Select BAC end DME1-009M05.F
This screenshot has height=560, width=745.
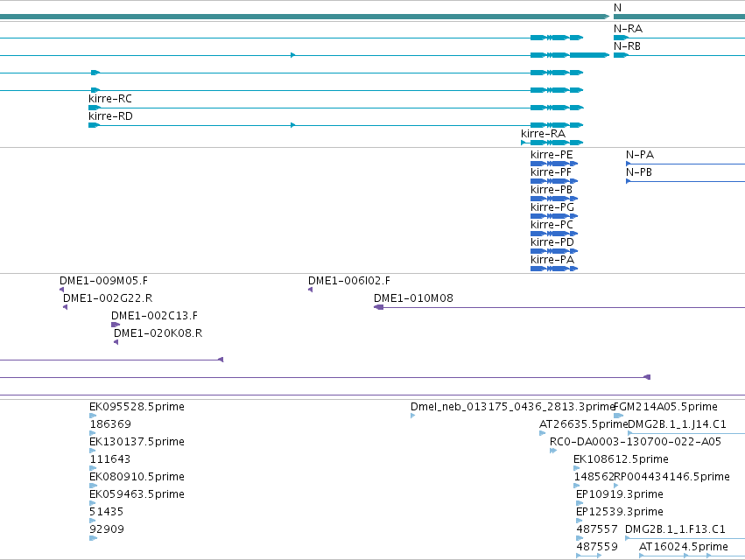[103, 281]
